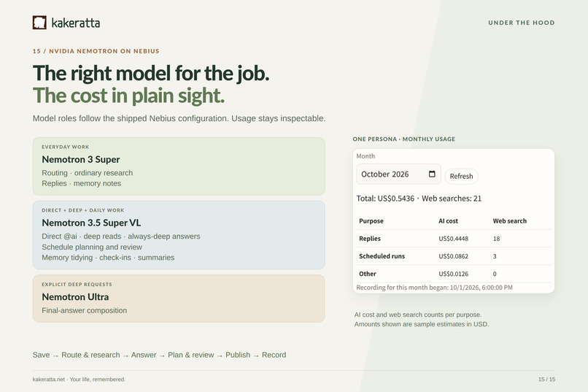Click the Refresh button
The width and height of the screenshot is (588, 392).
click(x=461, y=176)
